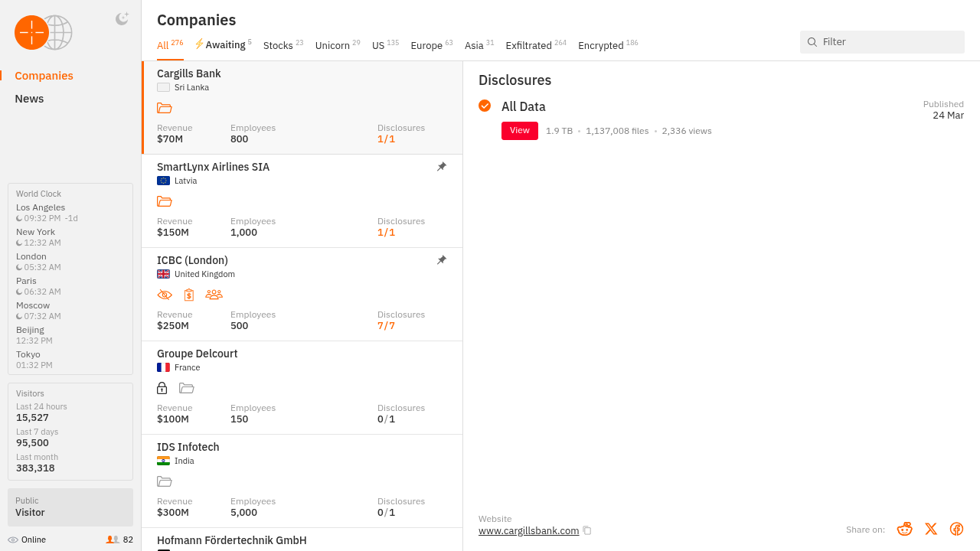The height and width of the screenshot is (551, 980).
Task: Open Groupe Delcourt company card
Action: click(302, 388)
